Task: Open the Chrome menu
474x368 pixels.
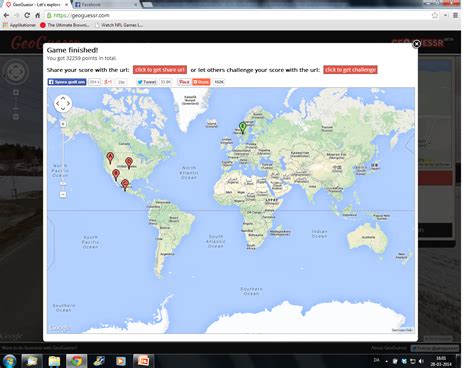Action: [x=455, y=15]
